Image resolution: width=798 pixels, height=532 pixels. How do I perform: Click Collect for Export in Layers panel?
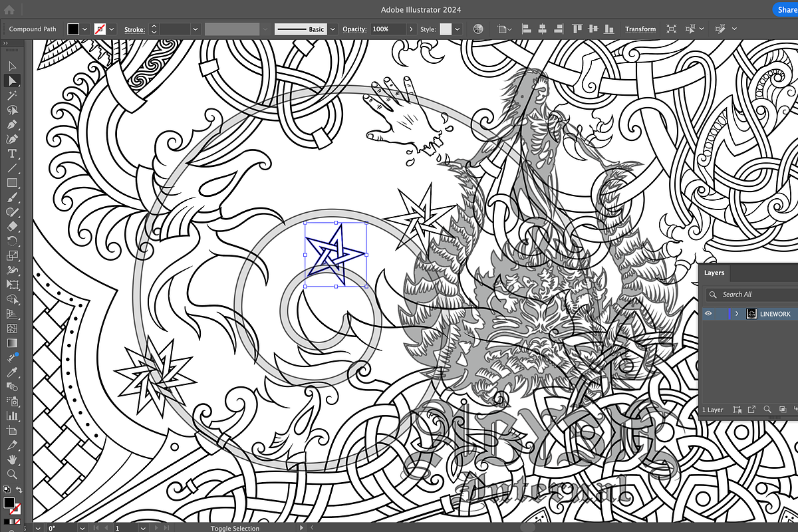pos(752,410)
